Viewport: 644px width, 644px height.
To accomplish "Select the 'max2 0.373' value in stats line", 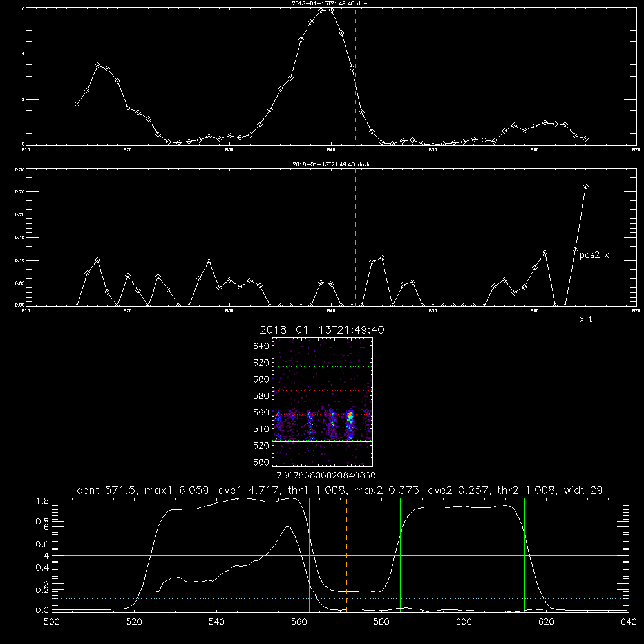I will point(388,490).
